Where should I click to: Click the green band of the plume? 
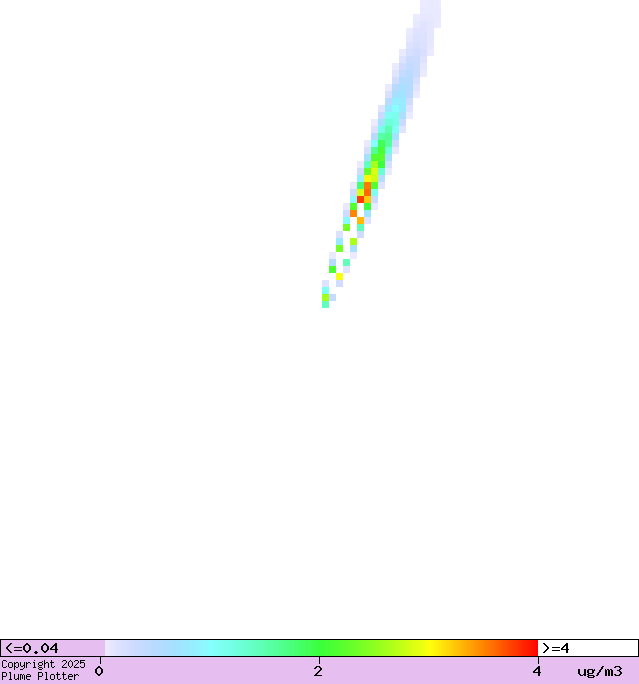[x=380, y=150]
